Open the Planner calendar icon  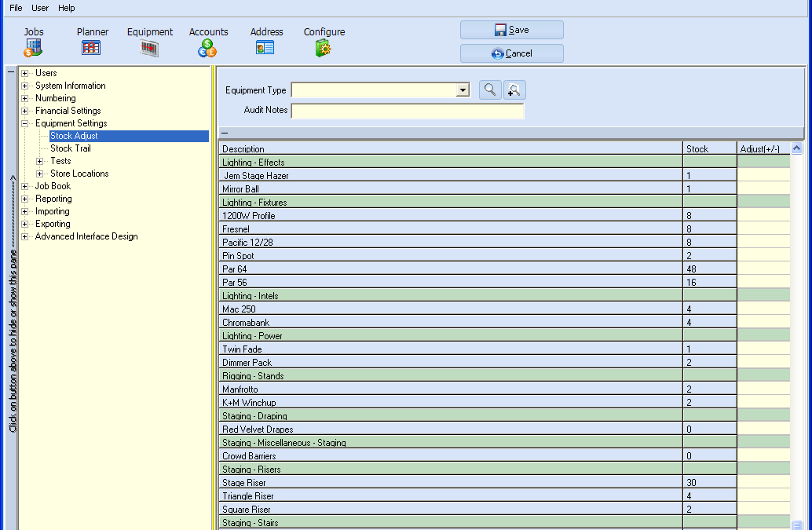pos(91,48)
